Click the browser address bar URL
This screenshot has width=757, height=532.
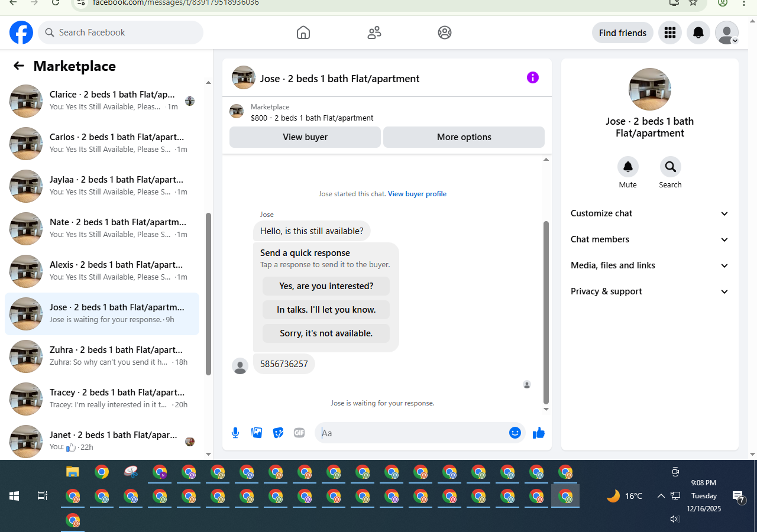click(x=176, y=2)
